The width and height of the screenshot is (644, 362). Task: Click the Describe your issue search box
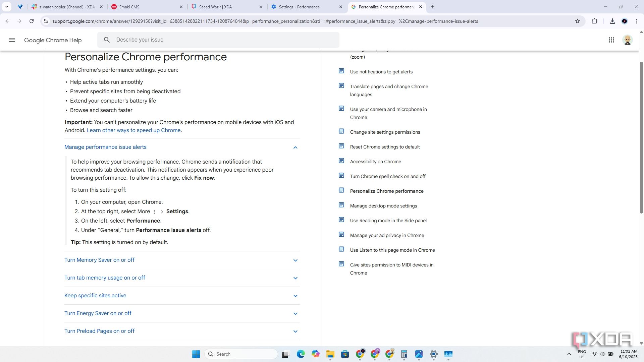[x=221, y=40]
